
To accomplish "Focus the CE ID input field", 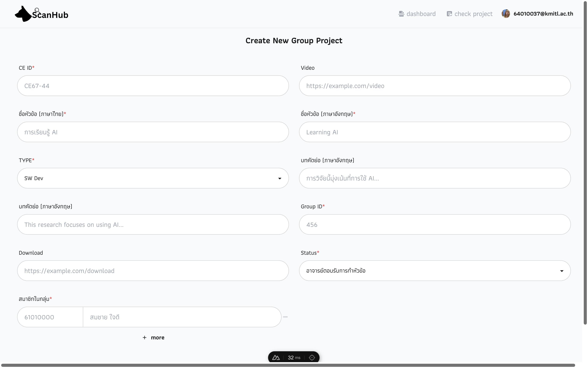I will coord(153,86).
